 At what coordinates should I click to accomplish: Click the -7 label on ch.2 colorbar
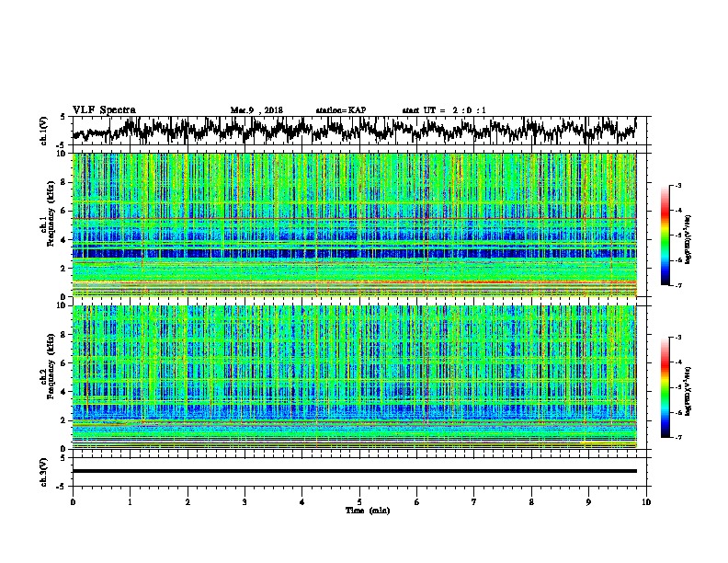click(677, 438)
